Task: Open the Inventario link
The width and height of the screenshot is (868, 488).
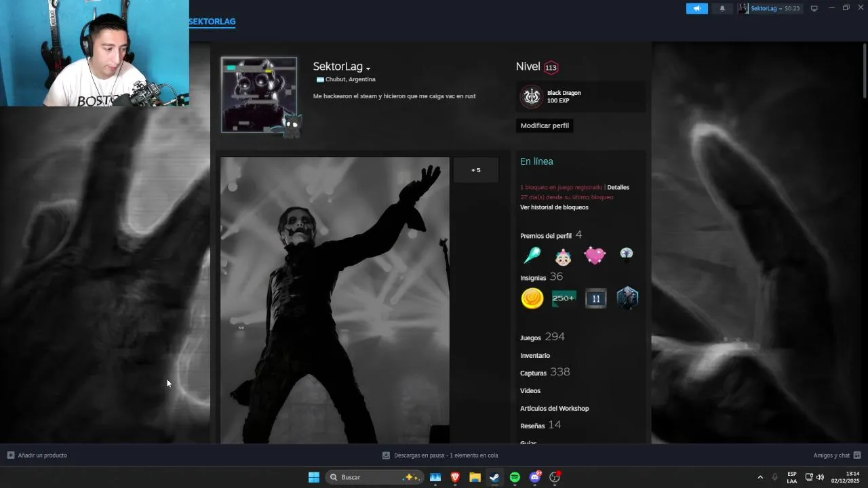Action: pyautogui.click(x=535, y=355)
